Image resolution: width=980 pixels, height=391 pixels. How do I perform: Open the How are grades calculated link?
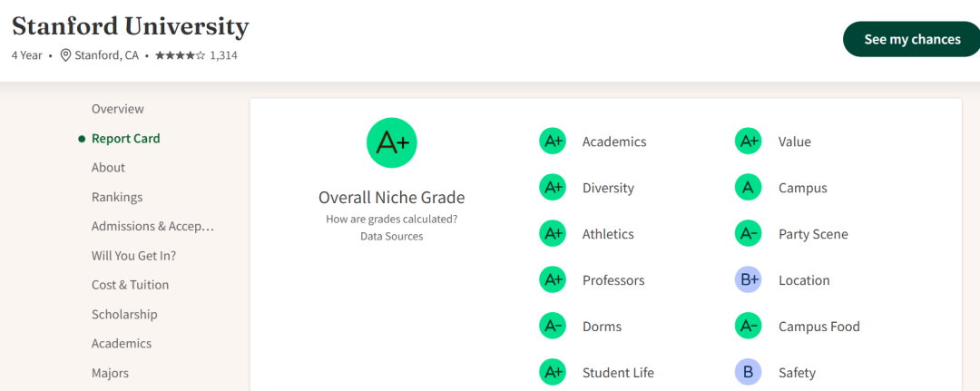(x=392, y=220)
